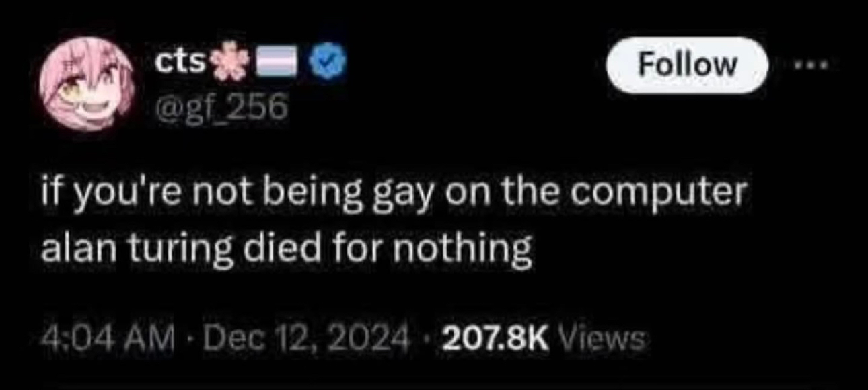Viewport: 868px width, 390px height.
Task: Follow the cts account
Action: [x=687, y=65]
